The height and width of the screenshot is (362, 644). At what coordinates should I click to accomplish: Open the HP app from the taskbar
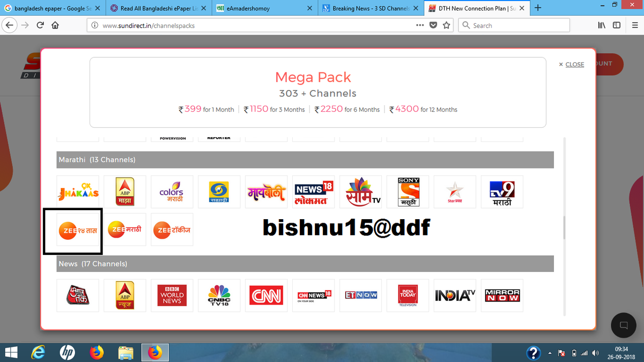click(x=67, y=352)
